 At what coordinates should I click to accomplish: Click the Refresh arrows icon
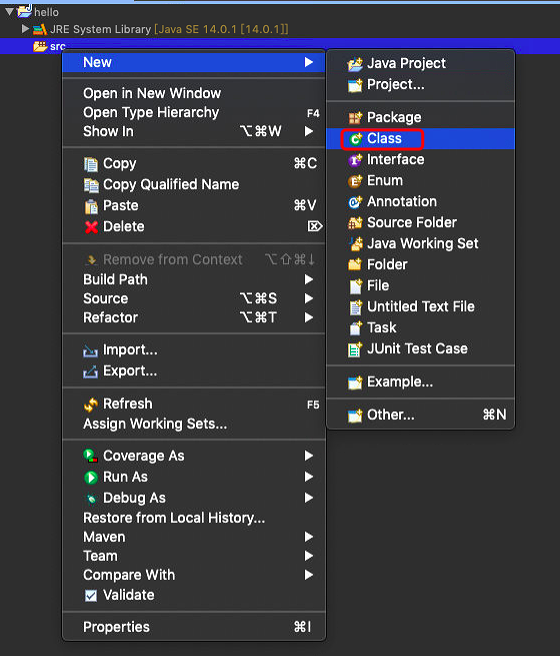pyautogui.click(x=91, y=405)
